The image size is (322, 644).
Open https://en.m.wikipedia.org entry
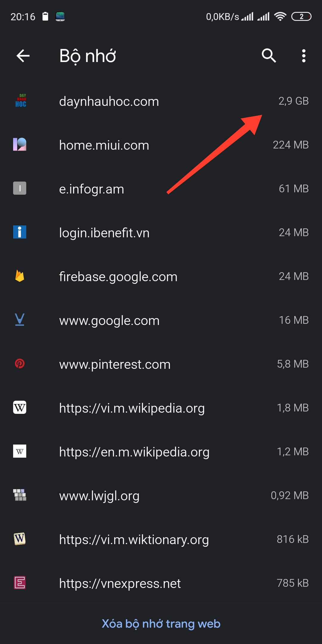161,452
